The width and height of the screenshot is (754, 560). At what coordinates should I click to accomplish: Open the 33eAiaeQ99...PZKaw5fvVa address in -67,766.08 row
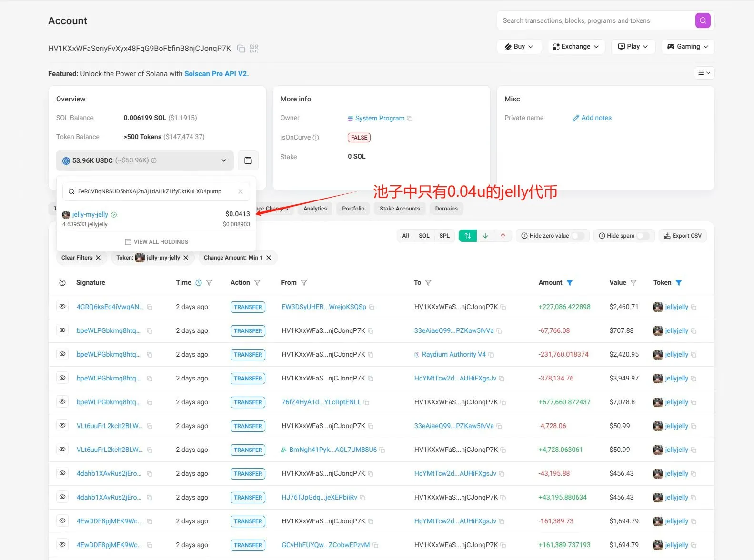pos(454,331)
